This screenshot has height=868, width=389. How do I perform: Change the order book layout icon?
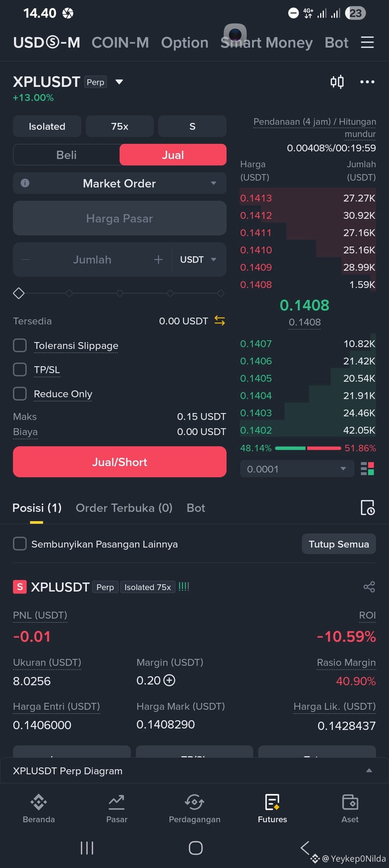point(368,469)
